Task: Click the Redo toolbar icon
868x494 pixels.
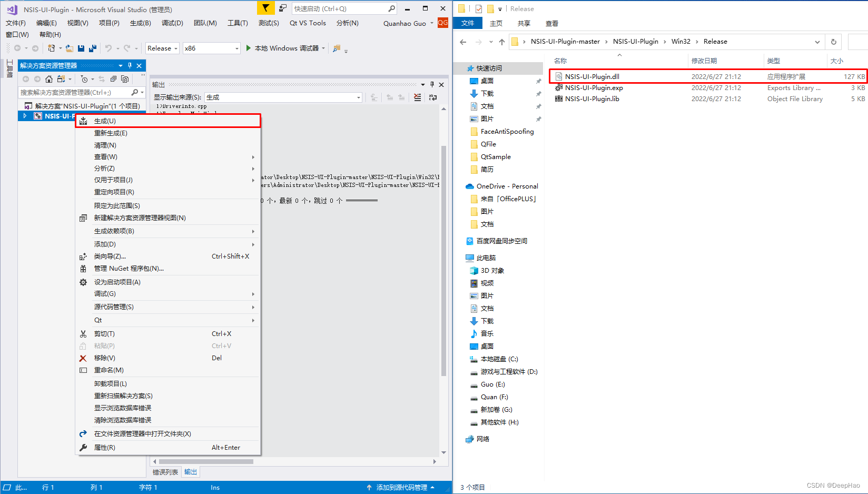Action: [x=127, y=48]
